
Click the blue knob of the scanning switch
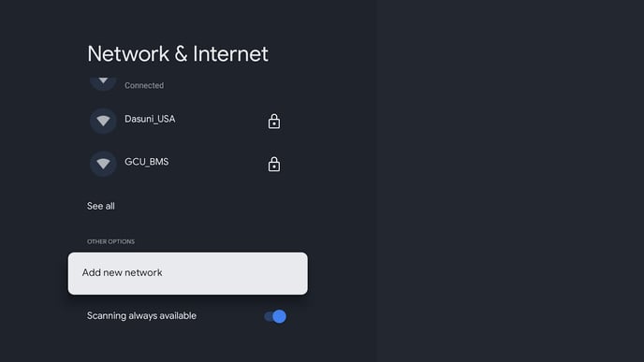tap(279, 316)
